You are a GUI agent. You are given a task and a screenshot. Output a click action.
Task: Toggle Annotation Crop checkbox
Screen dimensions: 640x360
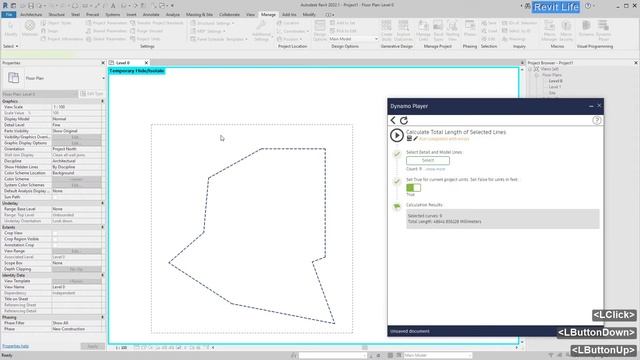[55, 245]
